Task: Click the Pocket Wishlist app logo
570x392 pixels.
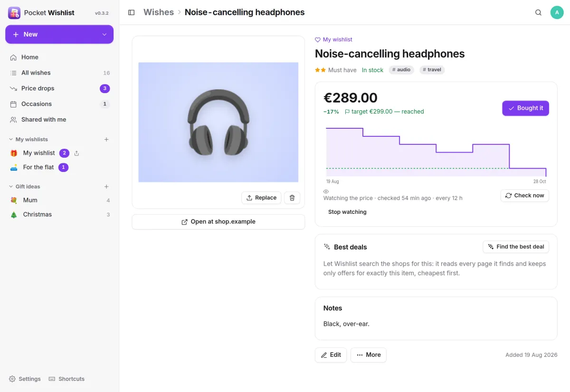Action: click(x=14, y=13)
